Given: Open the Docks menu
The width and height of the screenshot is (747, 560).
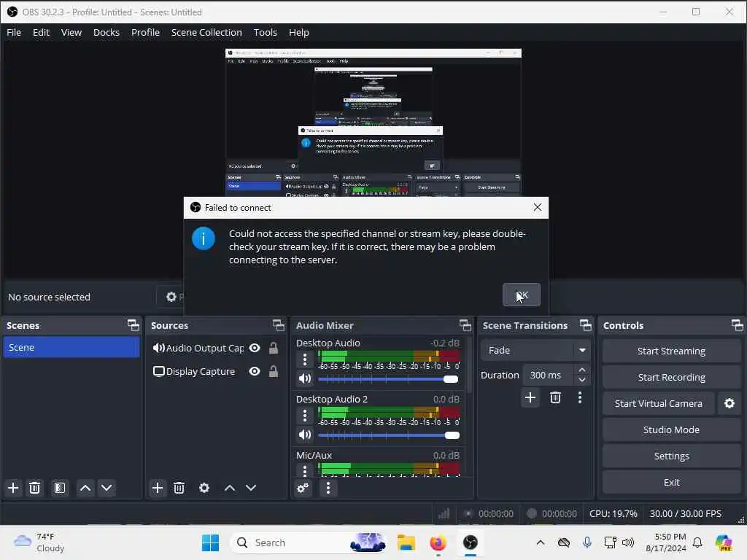Looking at the screenshot, I should [x=107, y=32].
